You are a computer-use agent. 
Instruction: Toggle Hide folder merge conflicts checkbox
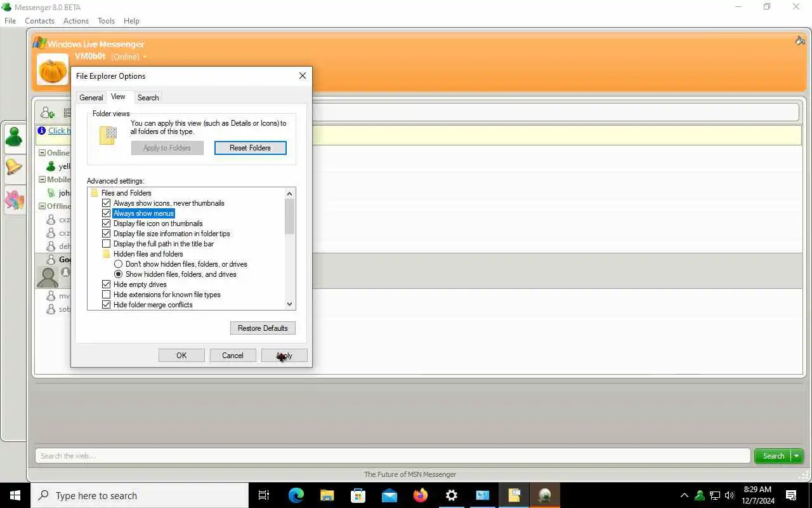tap(107, 305)
